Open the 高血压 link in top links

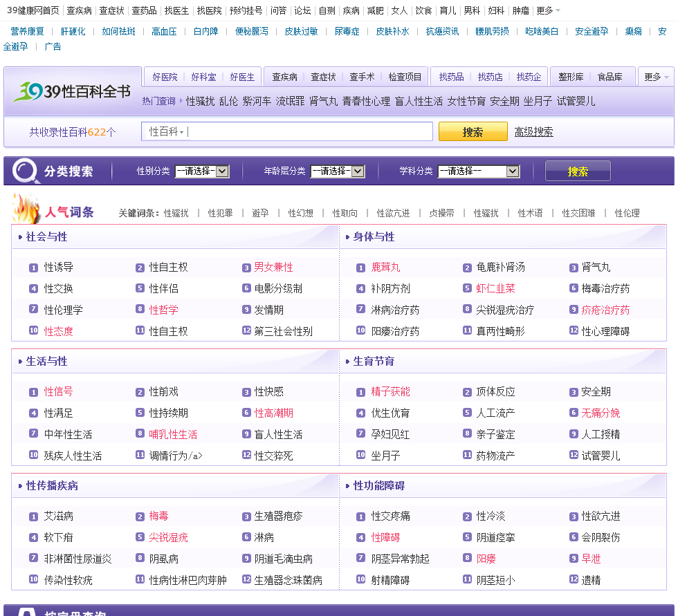(x=164, y=31)
